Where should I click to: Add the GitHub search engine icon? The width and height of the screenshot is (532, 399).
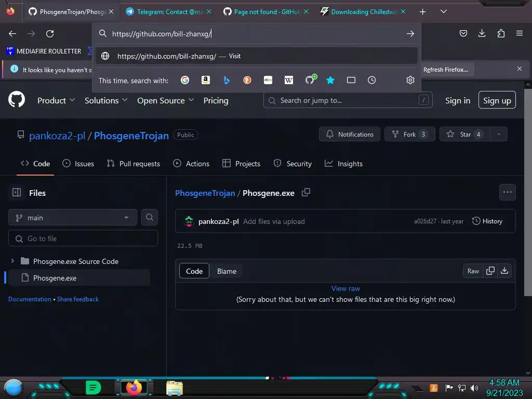coord(310,79)
